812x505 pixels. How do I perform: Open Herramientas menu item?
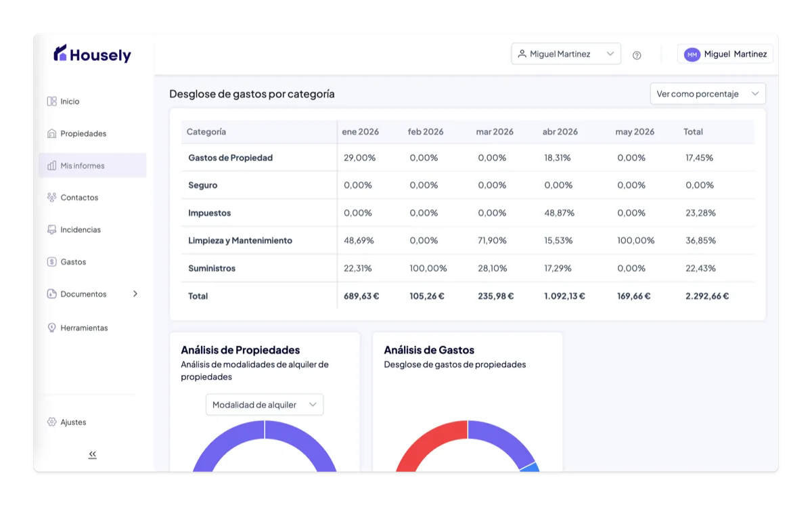92,328
